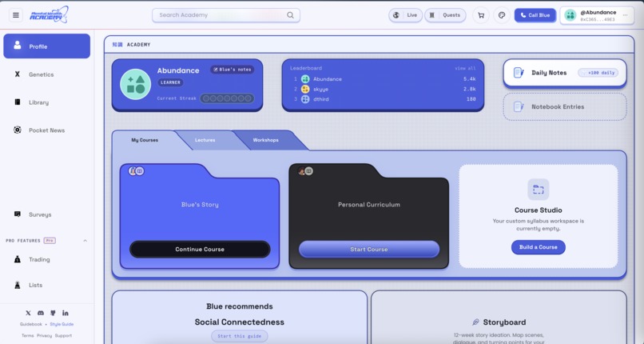Click the Course Studio folder icon
The image size is (644, 344).
[538, 189]
